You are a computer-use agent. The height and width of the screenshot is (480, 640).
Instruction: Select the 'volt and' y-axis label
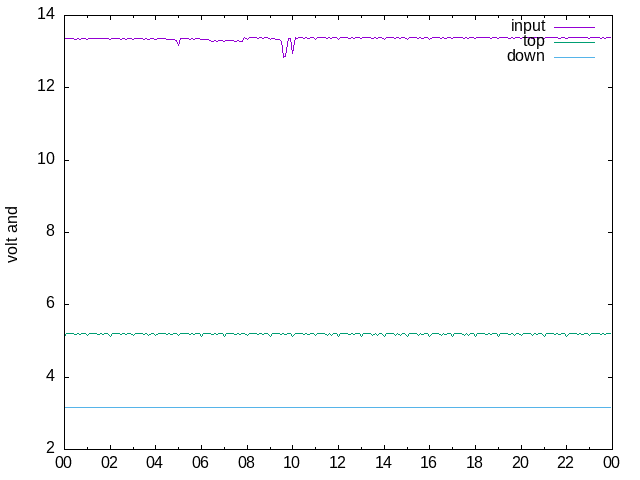(13, 234)
